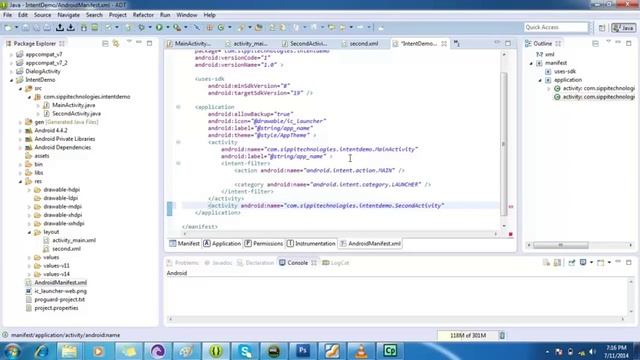Expand the gen Generated Java Files folder
The image size is (640, 360).
click(20, 122)
